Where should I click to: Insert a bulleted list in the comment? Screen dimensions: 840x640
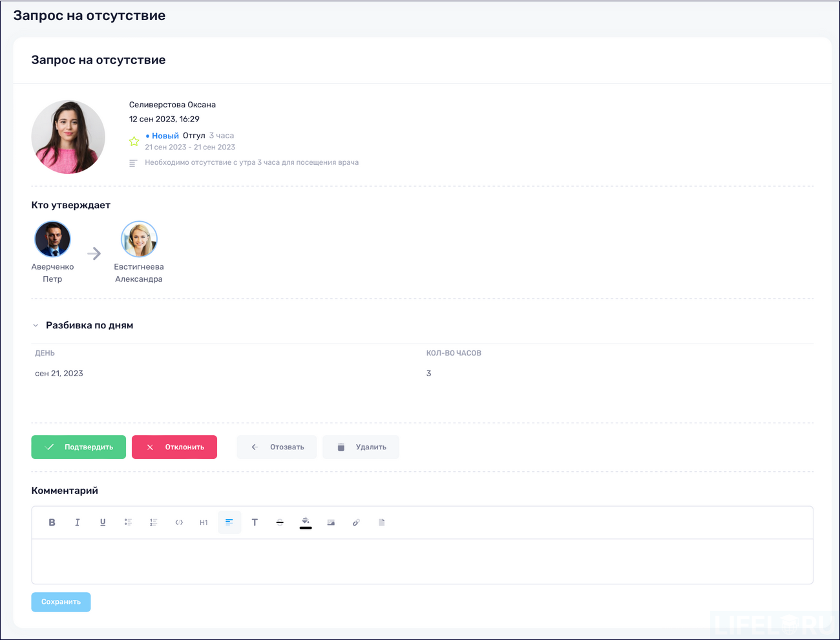127,522
